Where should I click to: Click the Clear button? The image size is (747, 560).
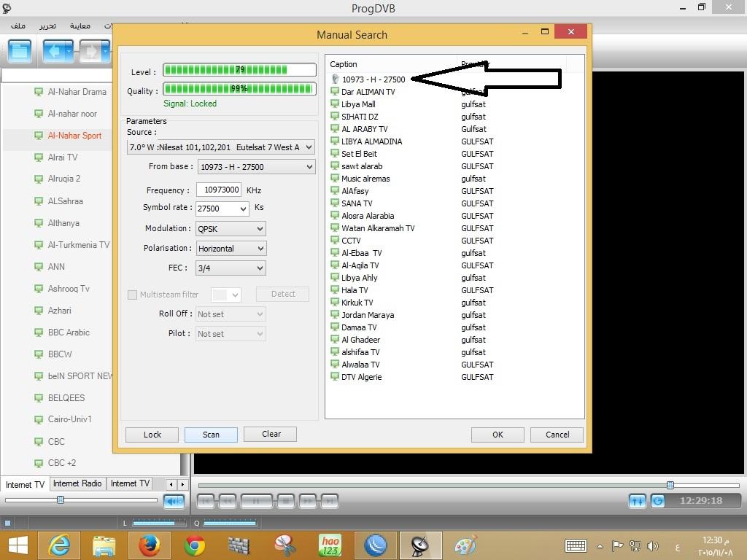click(270, 435)
